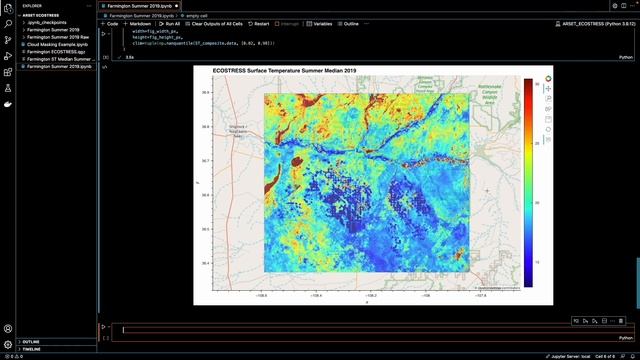Open the Explorer more actions ellipsis

[x=89, y=6]
